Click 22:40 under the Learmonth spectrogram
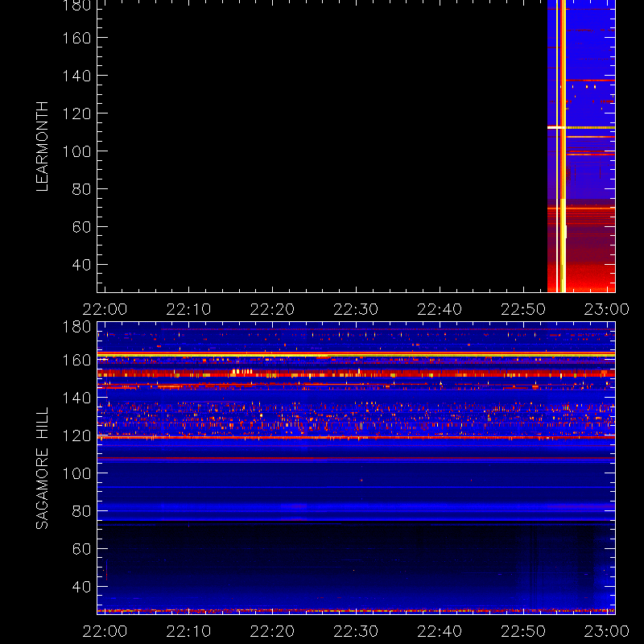This screenshot has width=644, height=644. pos(440,309)
